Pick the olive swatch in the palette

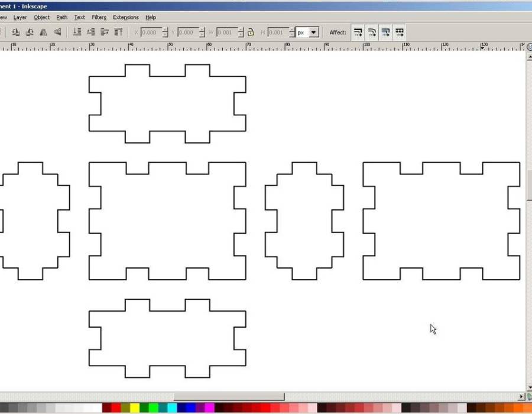[125, 408]
